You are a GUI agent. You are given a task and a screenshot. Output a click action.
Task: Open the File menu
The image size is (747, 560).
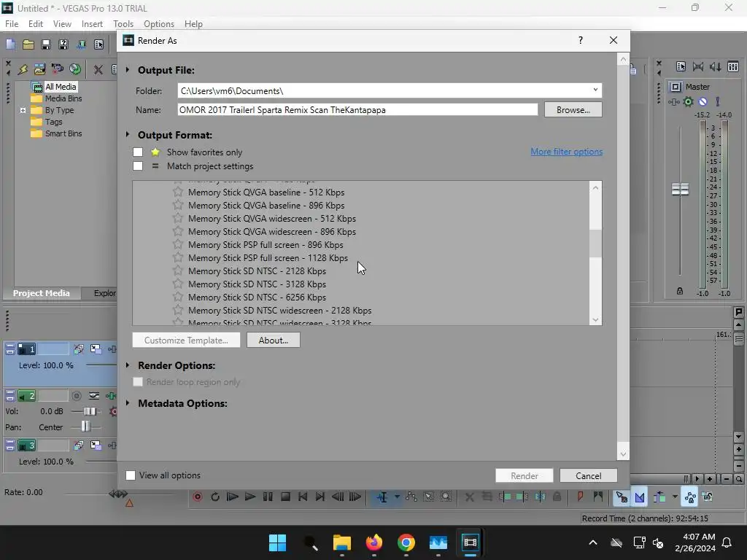[x=12, y=24]
